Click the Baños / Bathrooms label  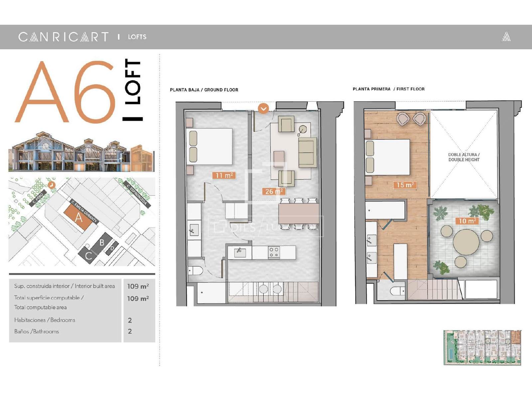point(37,332)
